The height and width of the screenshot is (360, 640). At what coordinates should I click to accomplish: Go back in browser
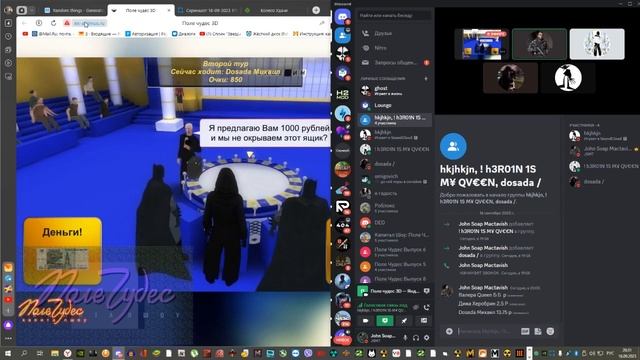point(24,23)
